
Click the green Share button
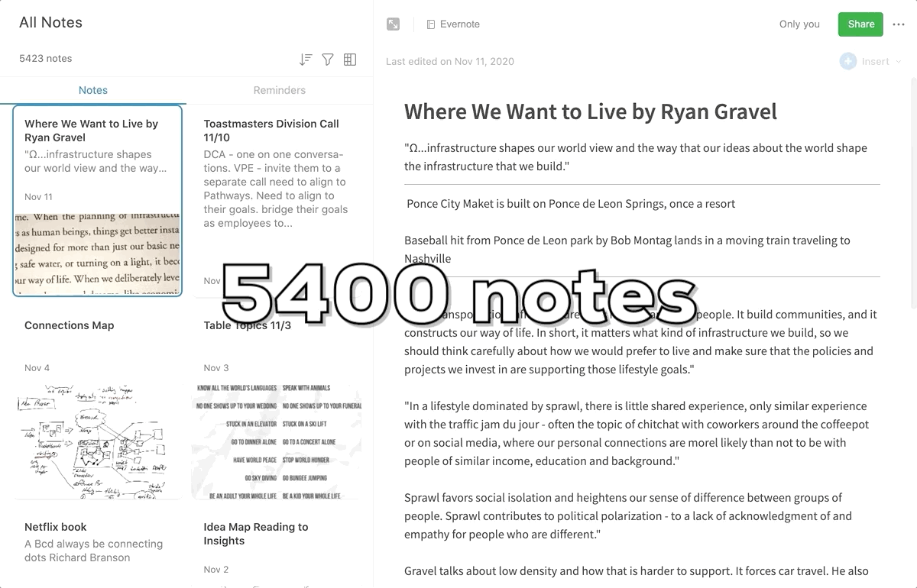[x=860, y=24]
